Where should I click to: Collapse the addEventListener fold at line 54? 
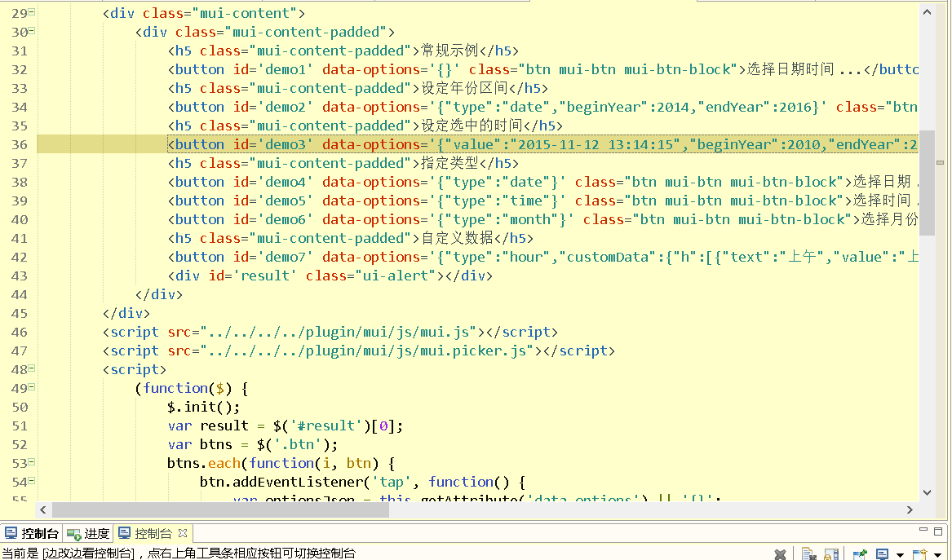pos(32,480)
